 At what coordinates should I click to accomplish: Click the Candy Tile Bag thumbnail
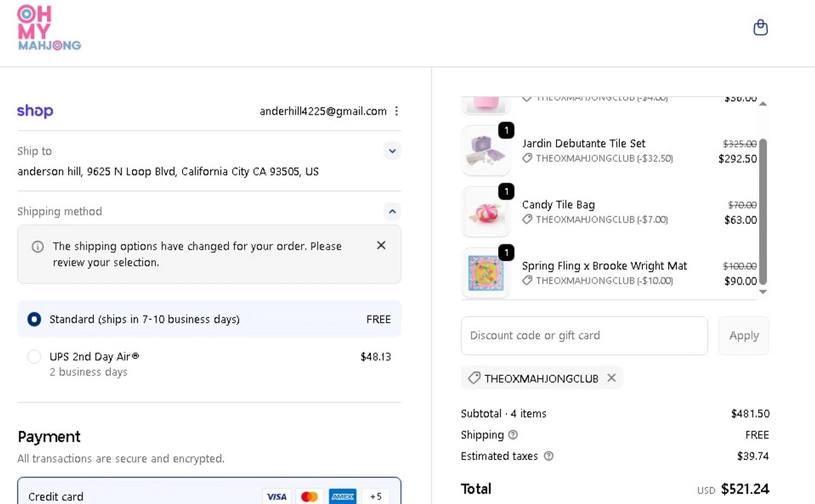click(486, 212)
